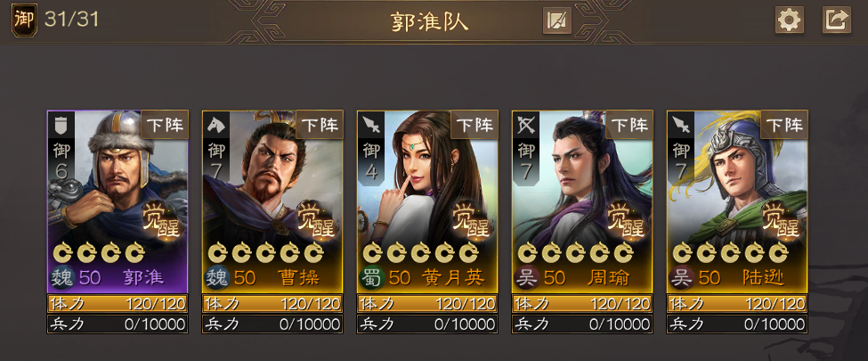Select the 周瑜 general portrait
The height and width of the screenshot is (361, 868).
(582, 201)
